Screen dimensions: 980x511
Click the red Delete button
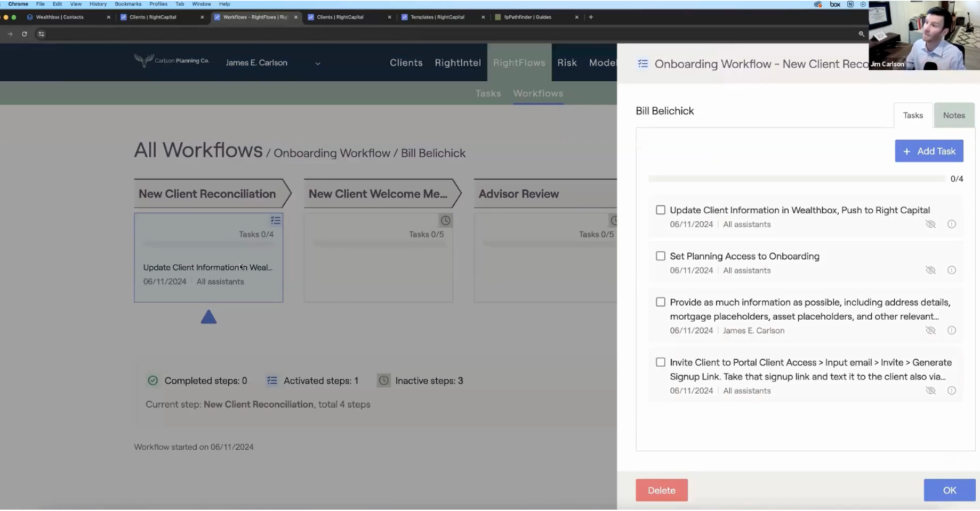pos(661,490)
